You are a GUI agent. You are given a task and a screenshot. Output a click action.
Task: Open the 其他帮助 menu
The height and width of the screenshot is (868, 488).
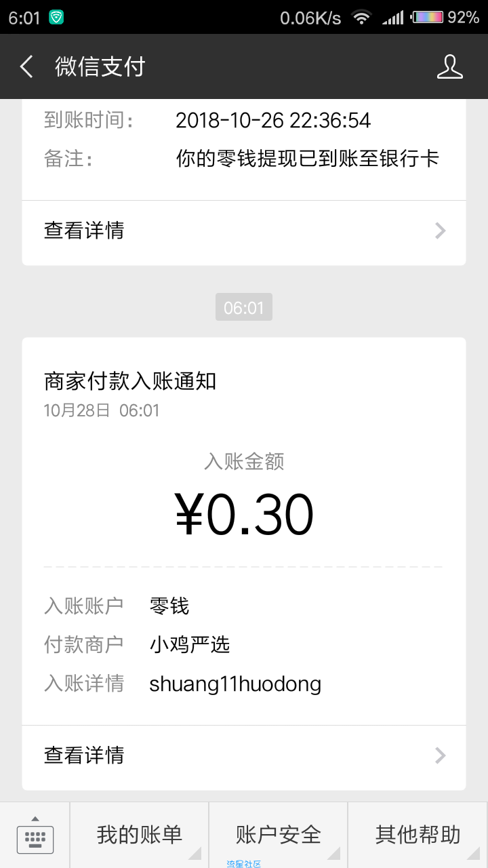point(418,835)
